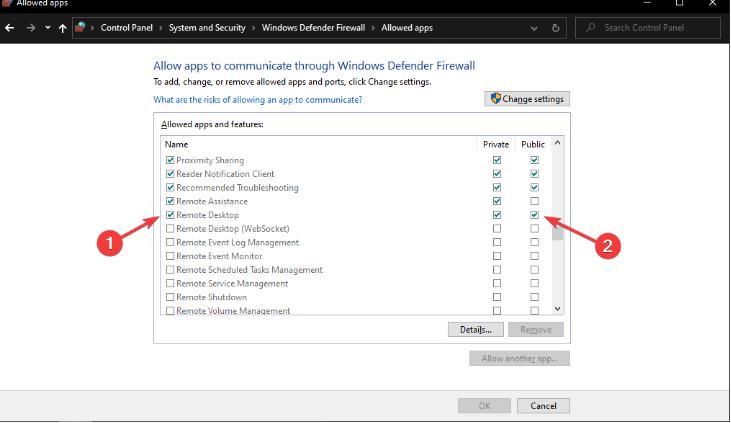Image resolution: width=731 pixels, height=423 pixels.
Task: Click the Control Panel address bar icon
Action: click(x=80, y=28)
